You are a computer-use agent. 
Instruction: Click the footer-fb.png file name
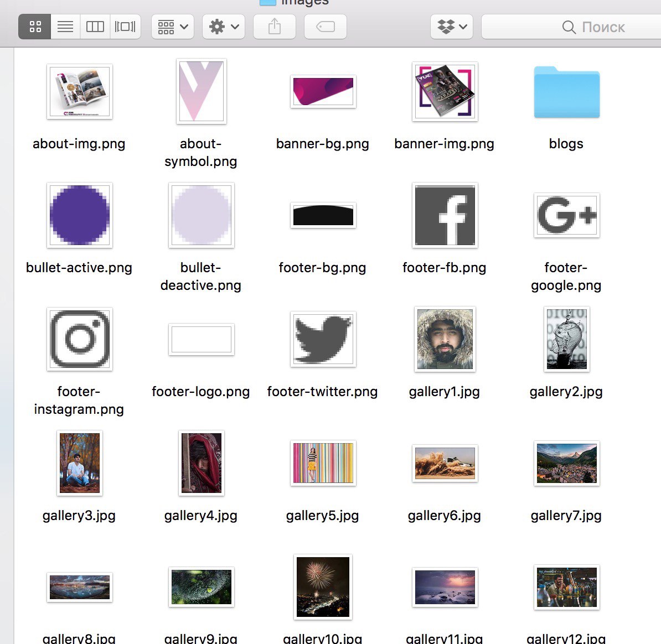click(445, 268)
